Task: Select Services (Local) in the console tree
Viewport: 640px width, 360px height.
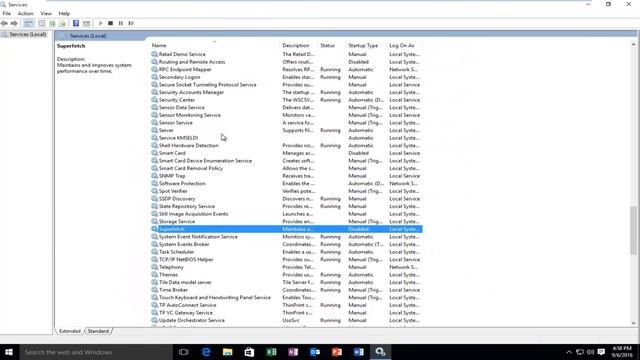Action: pos(27,34)
